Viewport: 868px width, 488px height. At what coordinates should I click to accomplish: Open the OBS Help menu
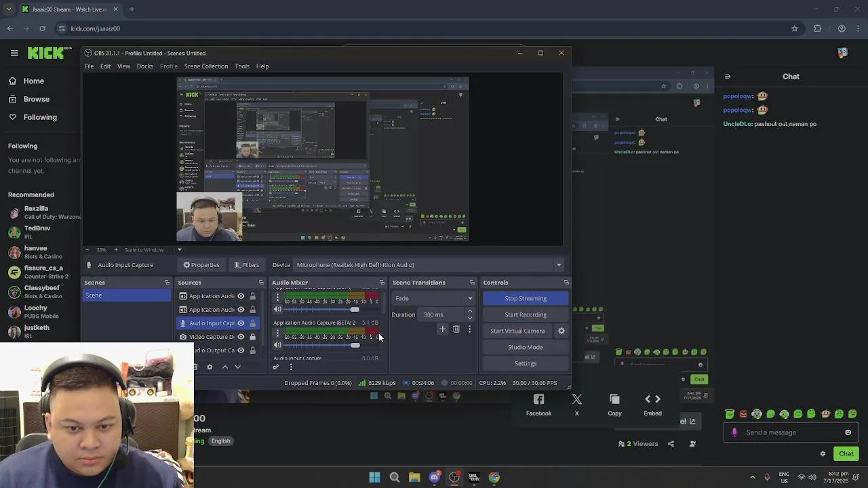tap(262, 66)
